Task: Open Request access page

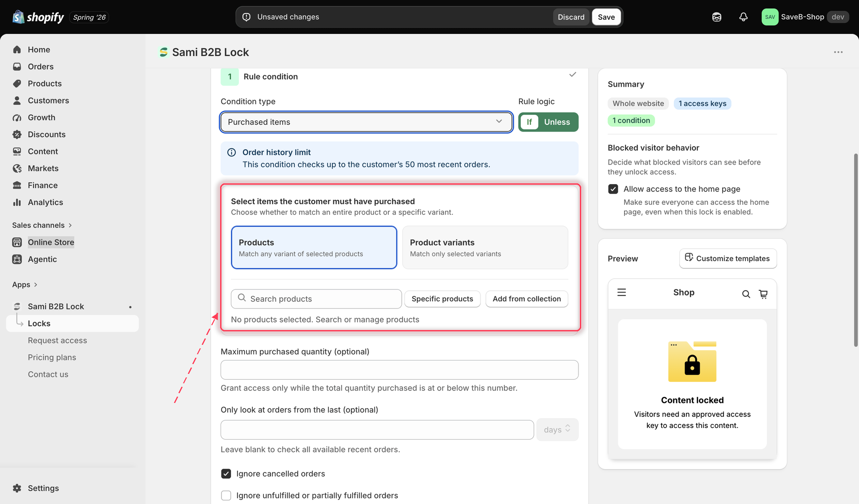Action: [x=57, y=340]
